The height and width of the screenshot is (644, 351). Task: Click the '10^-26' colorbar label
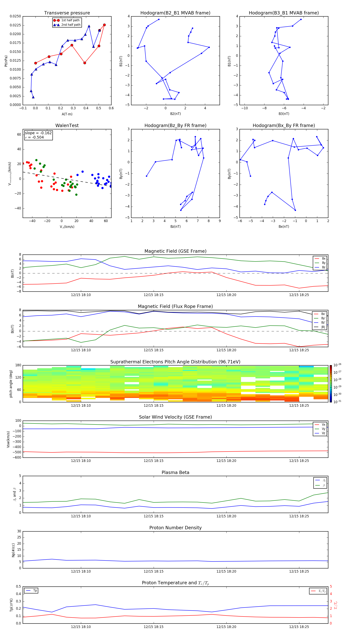coord(337,365)
